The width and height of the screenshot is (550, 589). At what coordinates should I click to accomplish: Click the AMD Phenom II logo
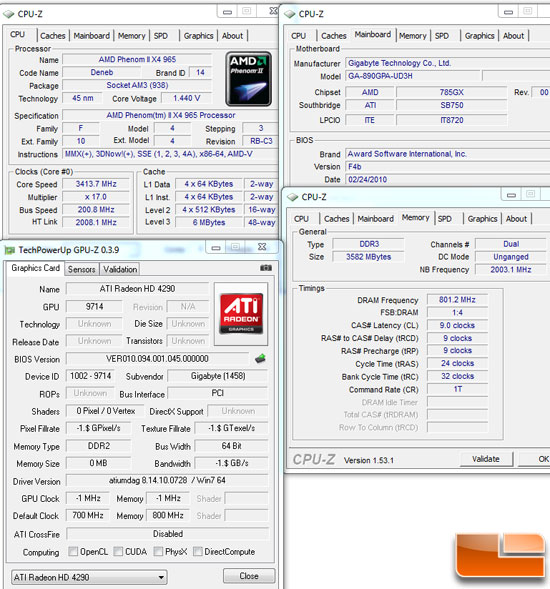point(248,79)
